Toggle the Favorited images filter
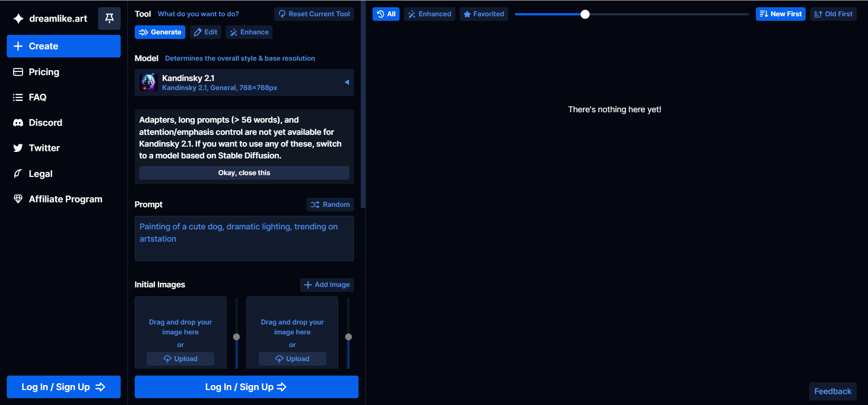The height and width of the screenshot is (405, 868). coord(484,14)
